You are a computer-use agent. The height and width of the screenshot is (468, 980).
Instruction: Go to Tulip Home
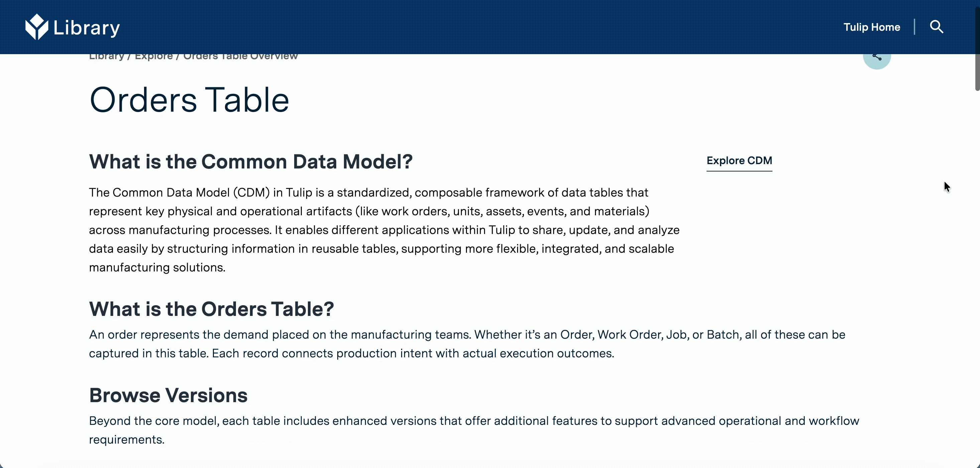click(872, 27)
